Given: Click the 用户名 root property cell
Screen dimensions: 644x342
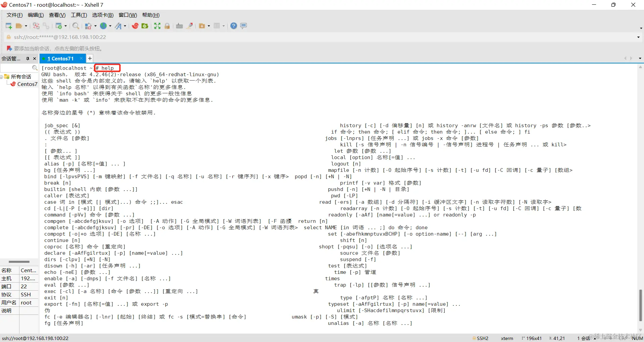Looking at the screenshot, I should coord(29,303).
